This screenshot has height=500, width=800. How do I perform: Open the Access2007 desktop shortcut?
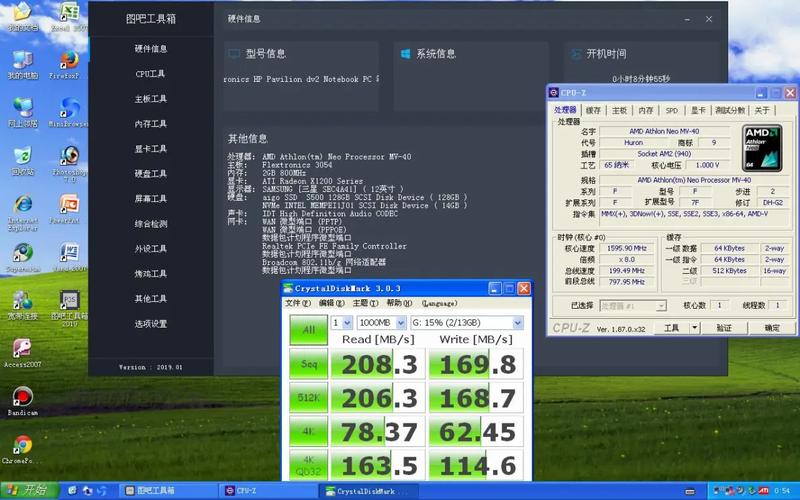pos(20,349)
